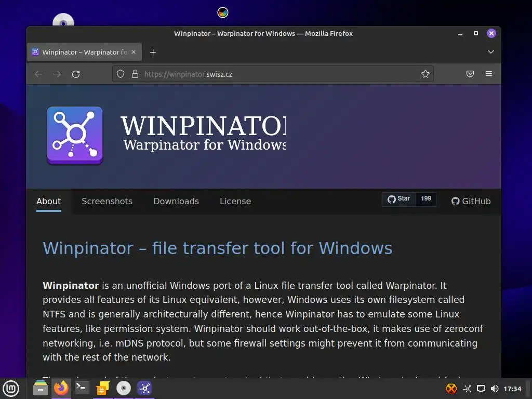Open the tracking protection shield icon
The width and height of the screenshot is (532, 399).
coord(121,74)
